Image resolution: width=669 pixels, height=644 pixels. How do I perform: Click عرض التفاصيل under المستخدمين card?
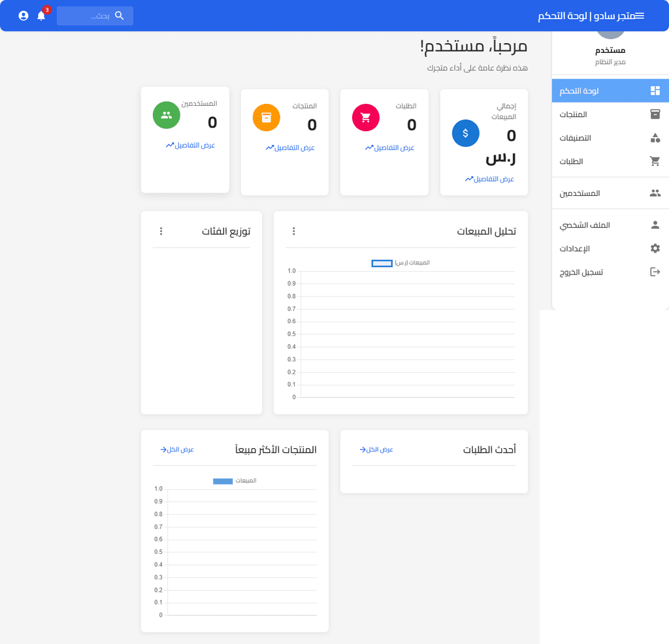pos(190,145)
